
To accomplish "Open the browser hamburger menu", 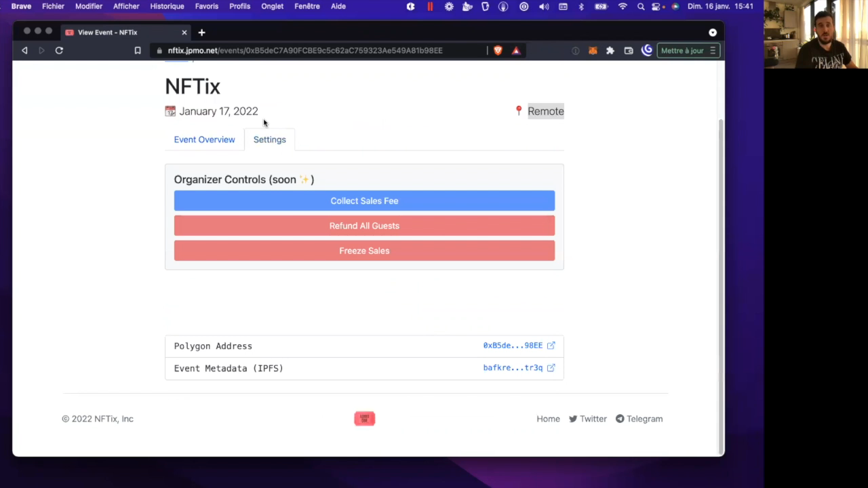I will (713, 50).
